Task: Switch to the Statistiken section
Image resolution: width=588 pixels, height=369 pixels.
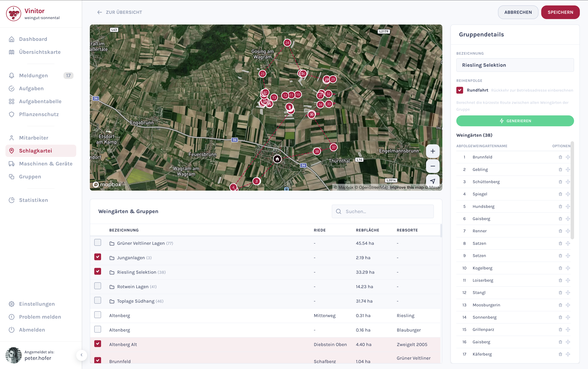Action: coord(33,200)
